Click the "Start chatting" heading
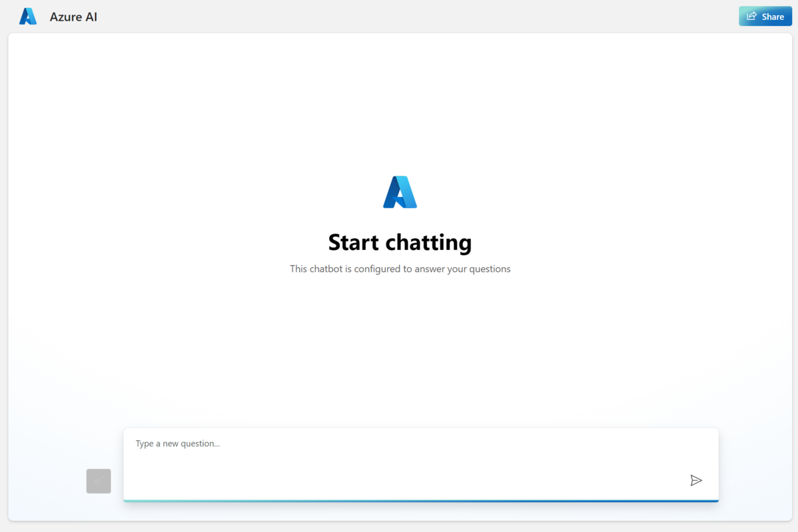Screen dimensions: 798x532 click(400, 242)
